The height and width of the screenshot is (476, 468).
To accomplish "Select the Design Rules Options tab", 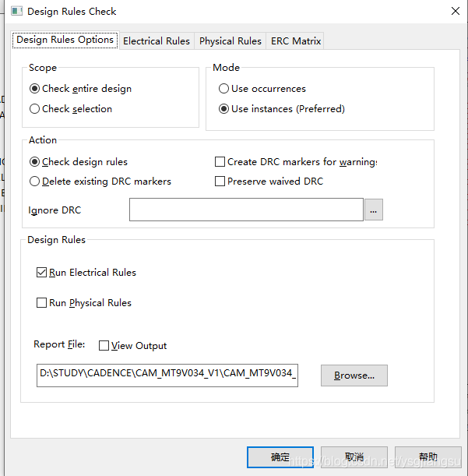I will click(x=65, y=40).
